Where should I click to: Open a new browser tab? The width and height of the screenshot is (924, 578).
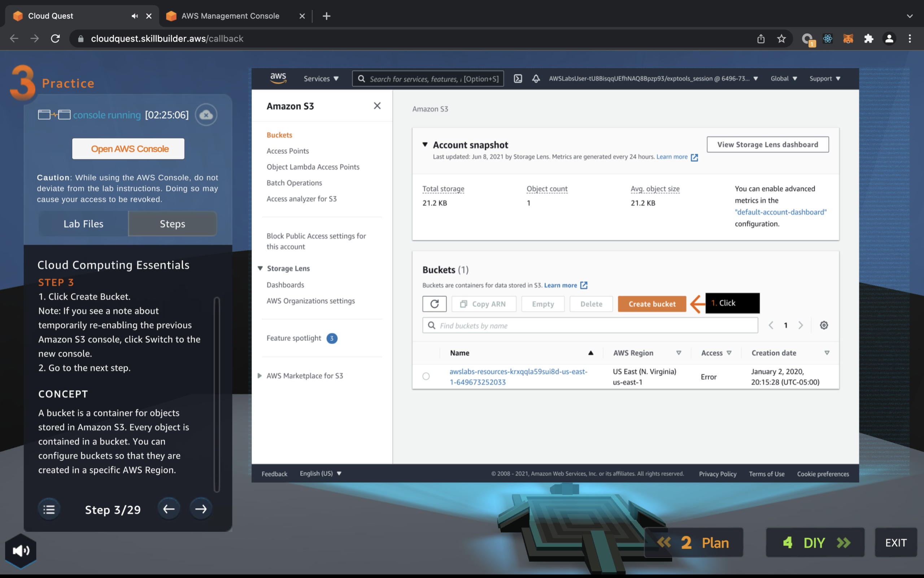pyautogui.click(x=326, y=16)
